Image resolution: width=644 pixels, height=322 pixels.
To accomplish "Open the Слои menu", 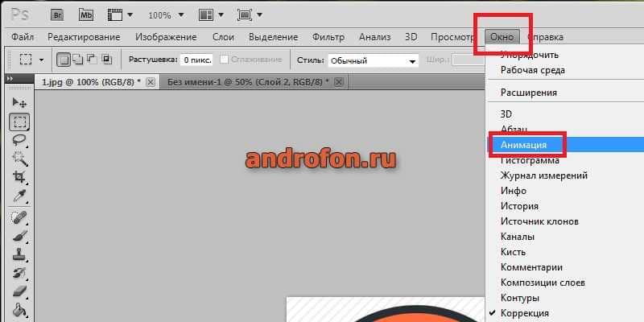I will click(223, 37).
